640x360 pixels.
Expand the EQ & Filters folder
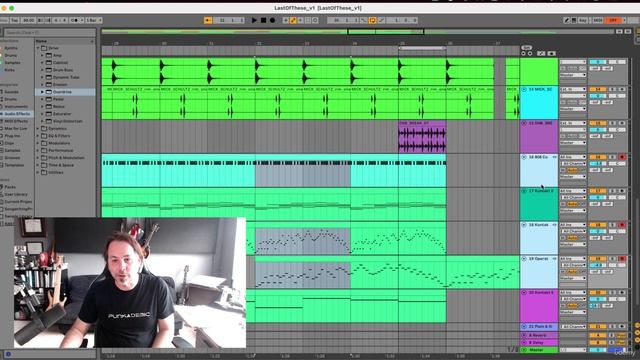coord(38,136)
